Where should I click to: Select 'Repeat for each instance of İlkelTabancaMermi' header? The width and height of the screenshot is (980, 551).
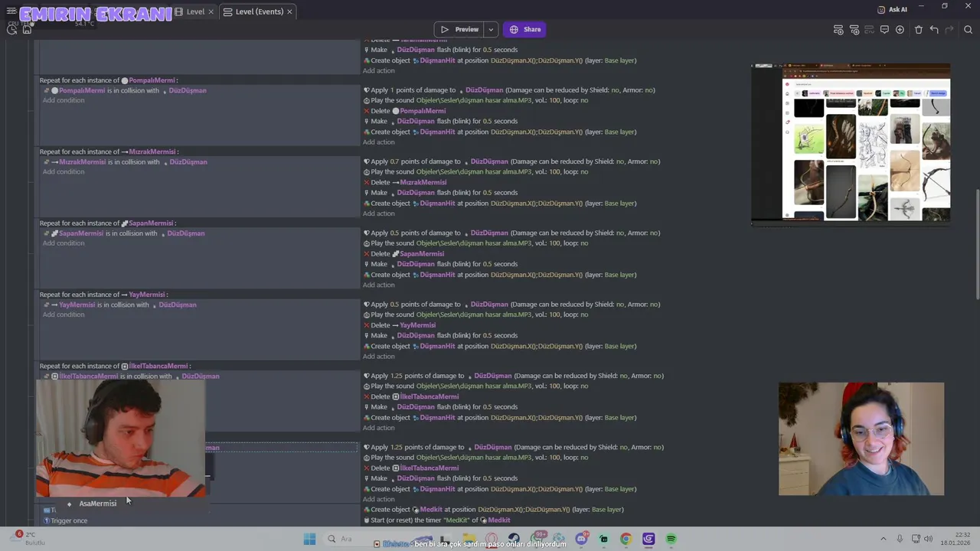pos(115,366)
